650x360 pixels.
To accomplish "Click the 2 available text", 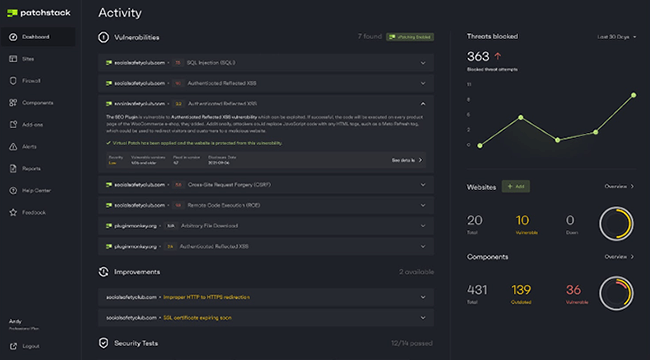I will (x=416, y=272).
